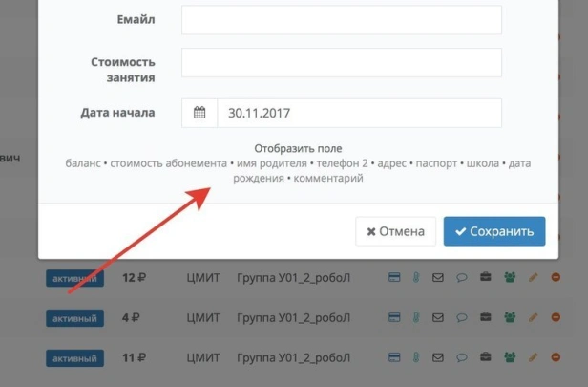Viewport: 588px width, 387px height.
Task: Show the стоимость абонемента field
Action: (168, 163)
